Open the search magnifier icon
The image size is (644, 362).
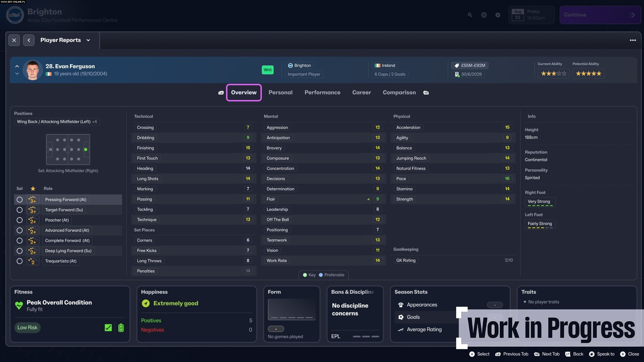click(470, 15)
